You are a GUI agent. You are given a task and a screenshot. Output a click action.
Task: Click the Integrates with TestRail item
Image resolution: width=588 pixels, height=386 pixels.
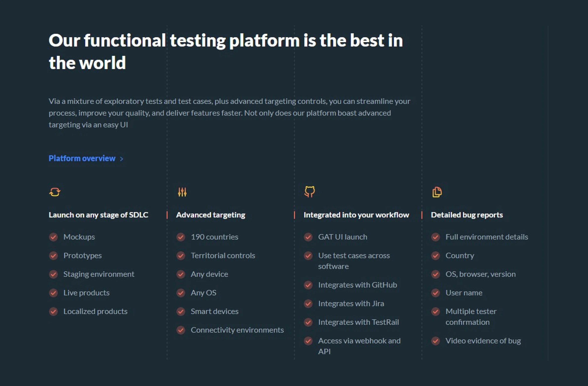[x=359, y=322]
